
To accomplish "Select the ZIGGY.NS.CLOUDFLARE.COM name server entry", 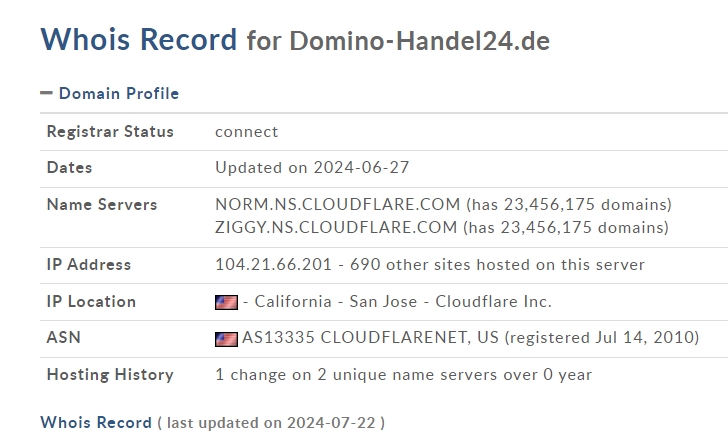I will coord(442,227).
